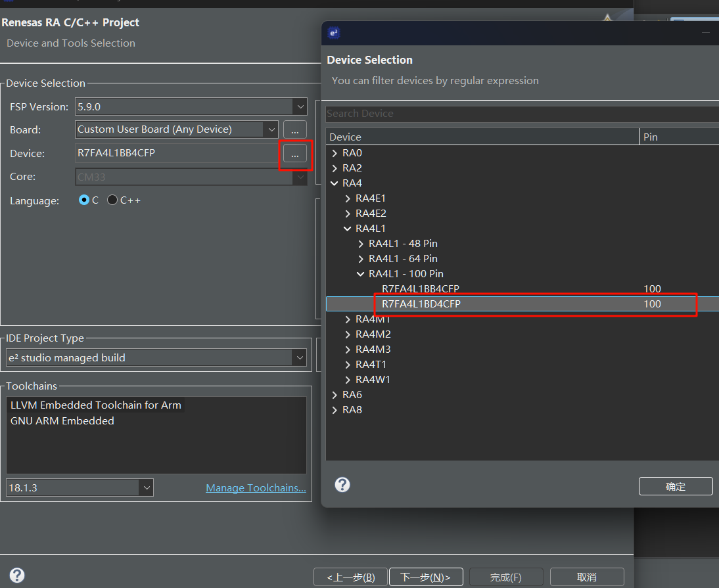The width and height of the screenshot is (719, 588).
Task: Click the RA4L1 - 64 Pin label
Action: pyautogui.click(x=403, y=259)
